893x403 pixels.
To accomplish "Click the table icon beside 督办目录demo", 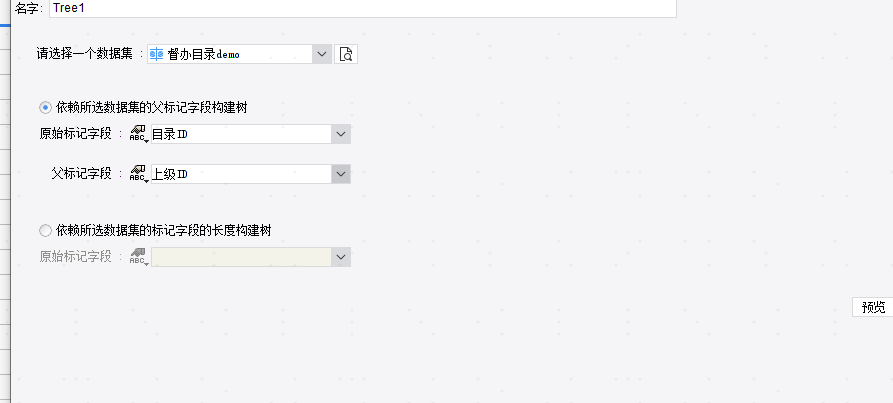I will tap(156, 54).
